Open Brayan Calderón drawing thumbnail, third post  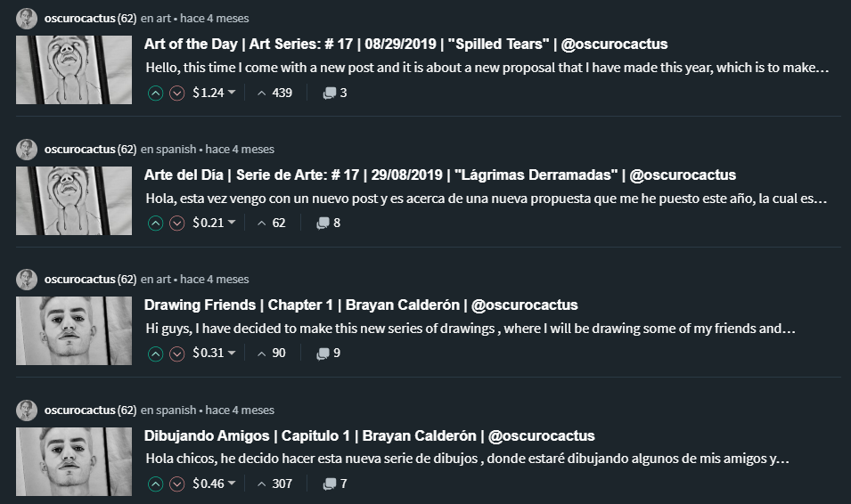click(74, 330)
